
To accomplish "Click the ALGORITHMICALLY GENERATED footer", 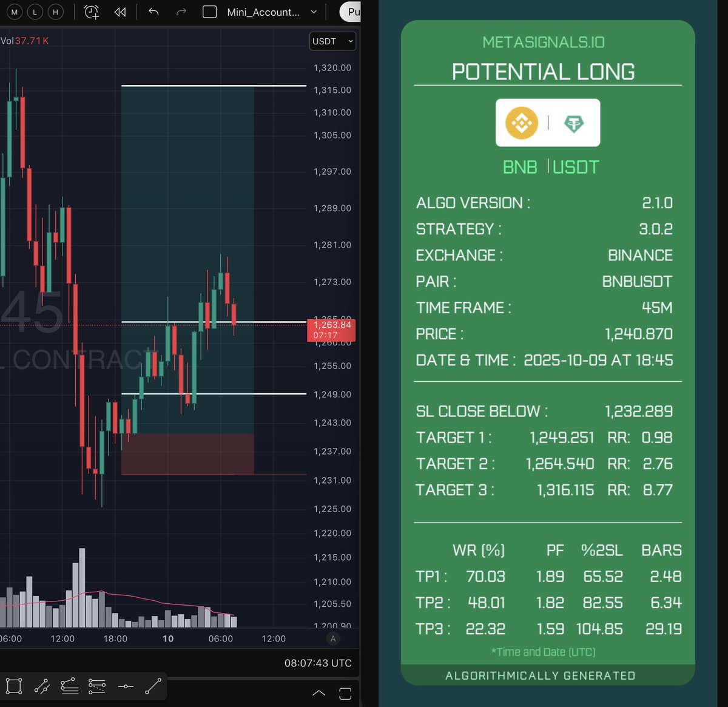I will coord(540,675).
